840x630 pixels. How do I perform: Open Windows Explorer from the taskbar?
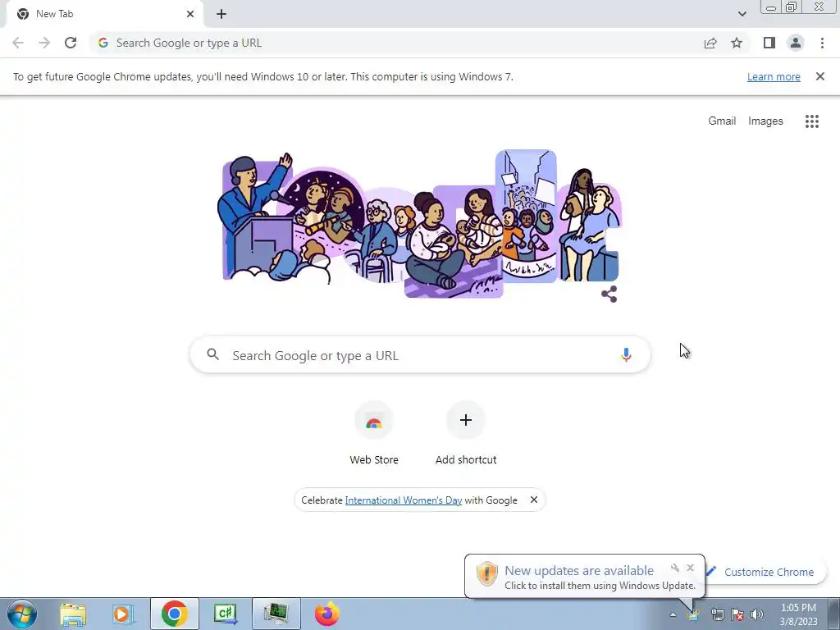click(73, 614)
